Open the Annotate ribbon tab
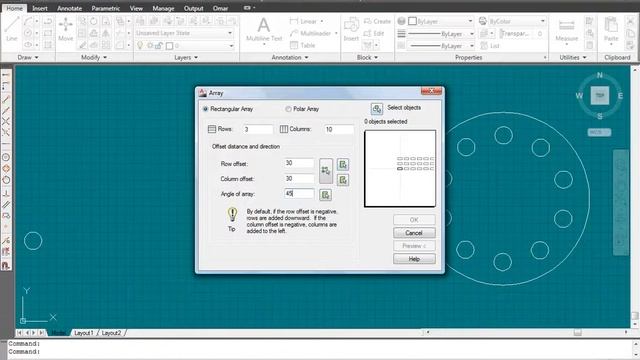Screen dimensions: 640x360 tap(69, 8)
